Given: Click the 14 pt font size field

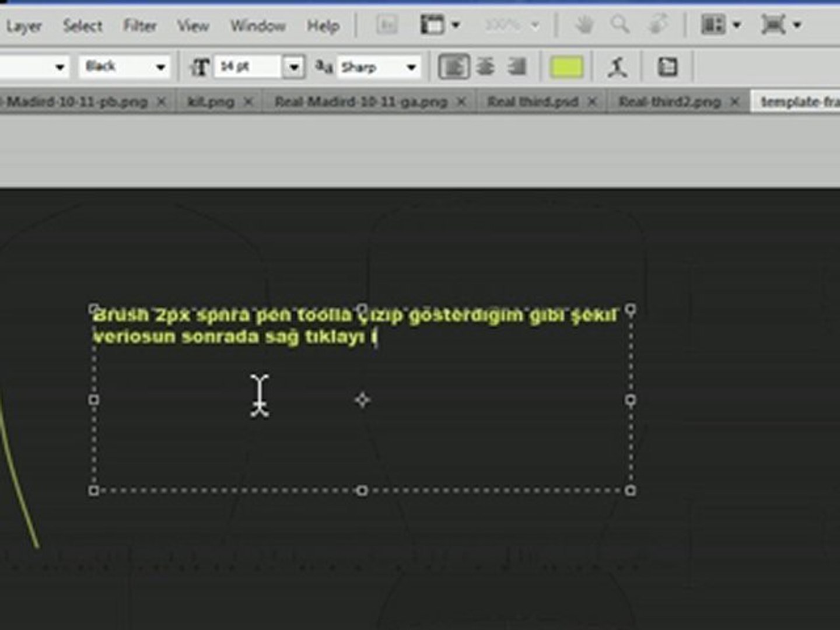Looking at the screenshot, I should pyautogui.click(x=249, y=67).
